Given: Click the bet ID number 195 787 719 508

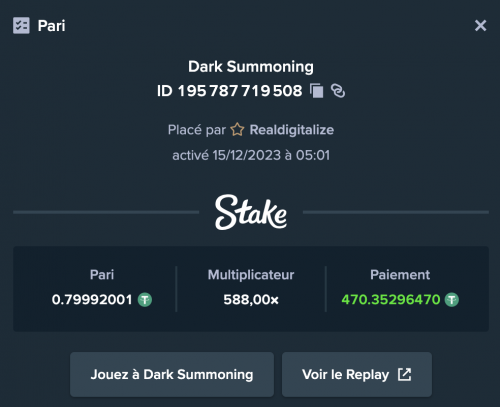Looking at the screenshot, I should 240,91.
